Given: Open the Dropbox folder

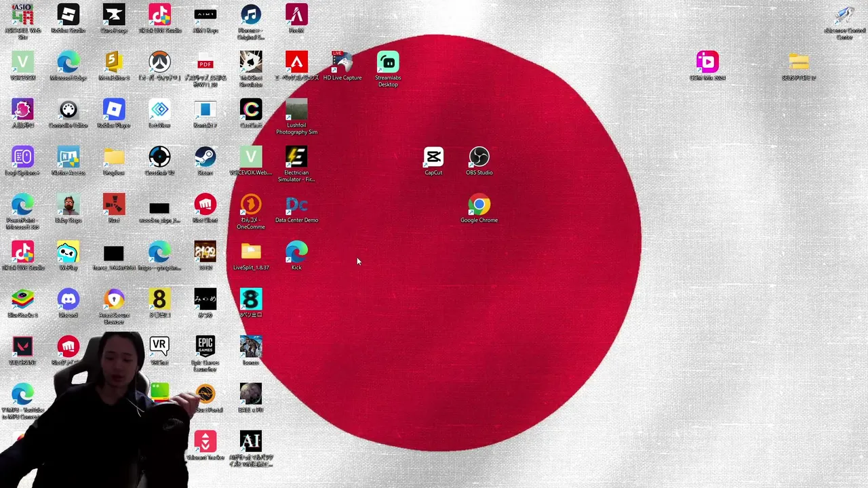Looking at the screenshot, I should click(114, 157).
